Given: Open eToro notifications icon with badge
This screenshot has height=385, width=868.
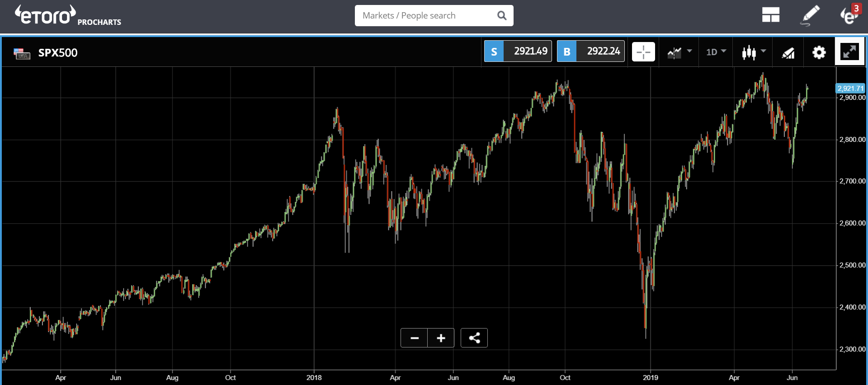Looking at the screenshot, I should 850,15.
